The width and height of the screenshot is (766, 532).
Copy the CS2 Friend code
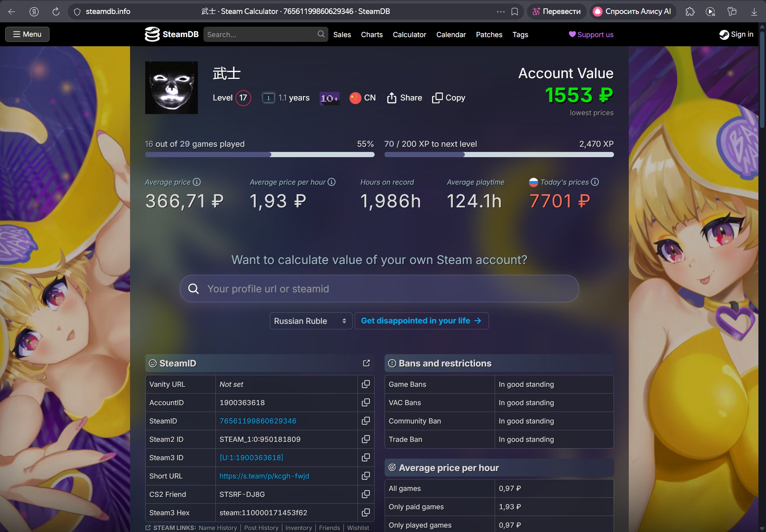(x=365, y=494)
